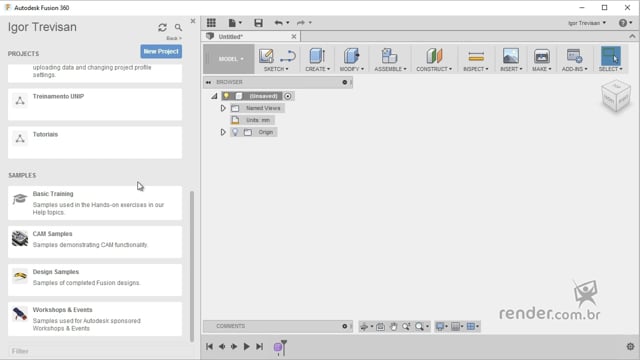Click the Orbit navigation tool
The image size is (640, 360).
click(x=365, y=326)
